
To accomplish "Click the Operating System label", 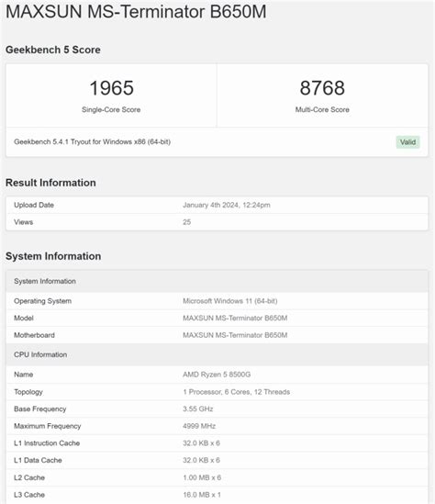I will click(43, 301).
